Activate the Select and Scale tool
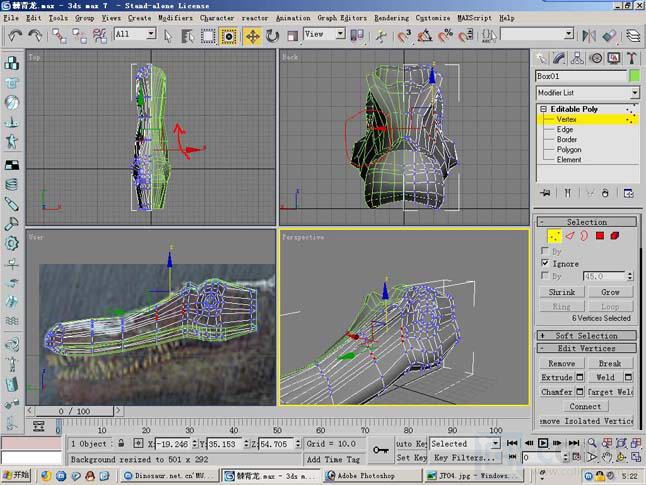Screen dimensions: 646x485 coord(292,36)
